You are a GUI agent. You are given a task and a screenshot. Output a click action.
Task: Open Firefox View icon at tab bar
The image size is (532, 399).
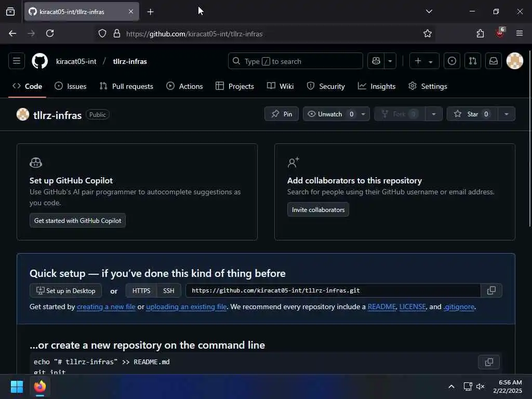(10, 11)
